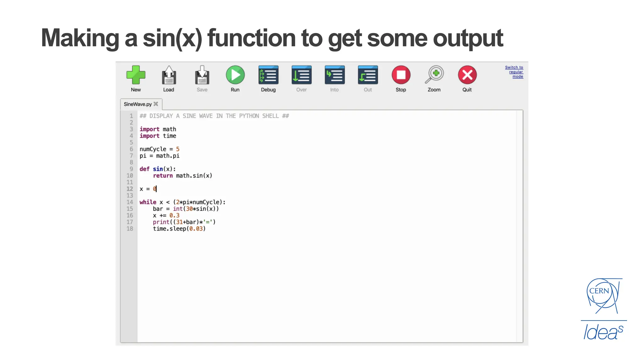
Task: Select the numCycle = 5 line
Action: [160, 149]
